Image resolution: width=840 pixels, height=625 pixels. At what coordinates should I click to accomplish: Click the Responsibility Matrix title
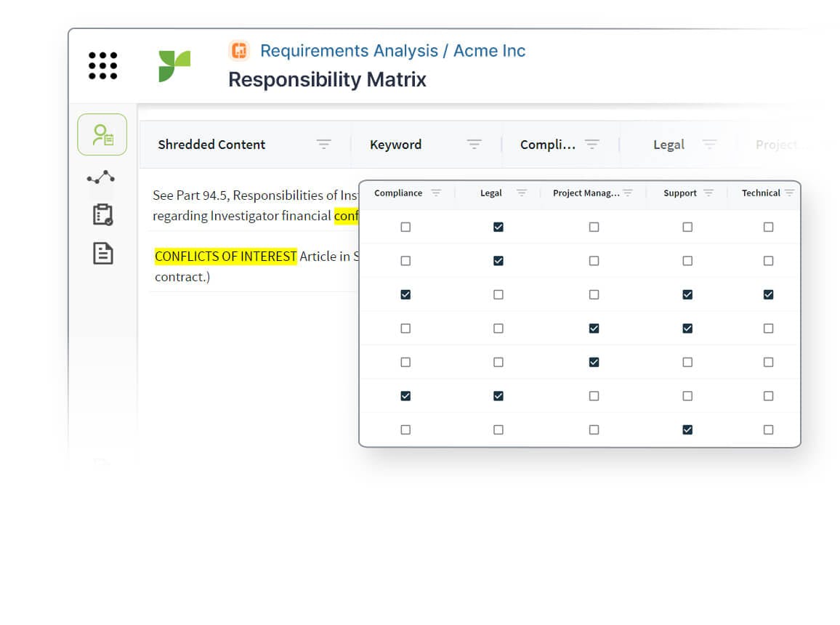tap(327, 79)
